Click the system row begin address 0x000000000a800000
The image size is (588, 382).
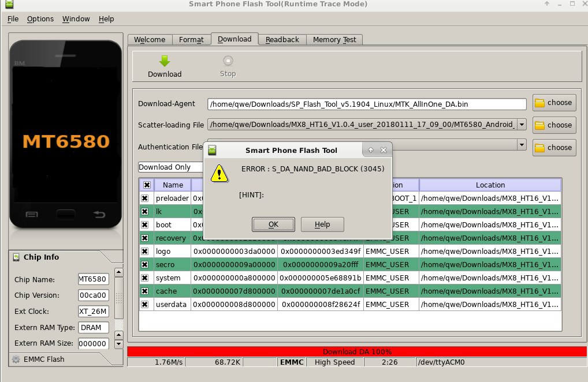coord(235,278)
